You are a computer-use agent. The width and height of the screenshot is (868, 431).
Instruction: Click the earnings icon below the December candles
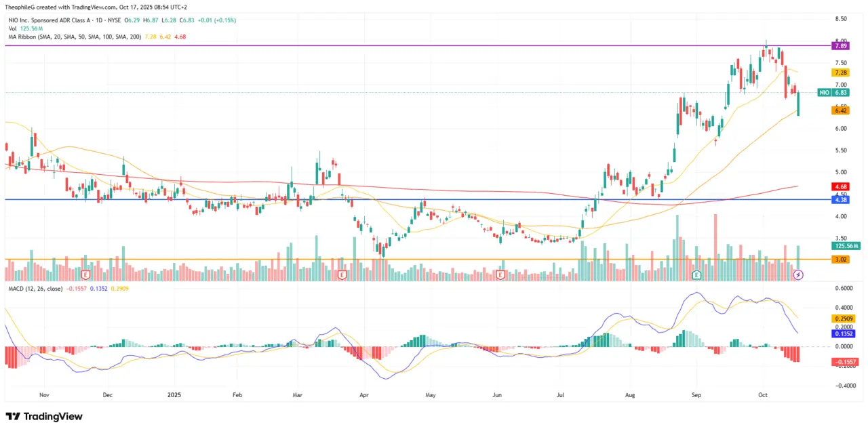tap(86, 275)
